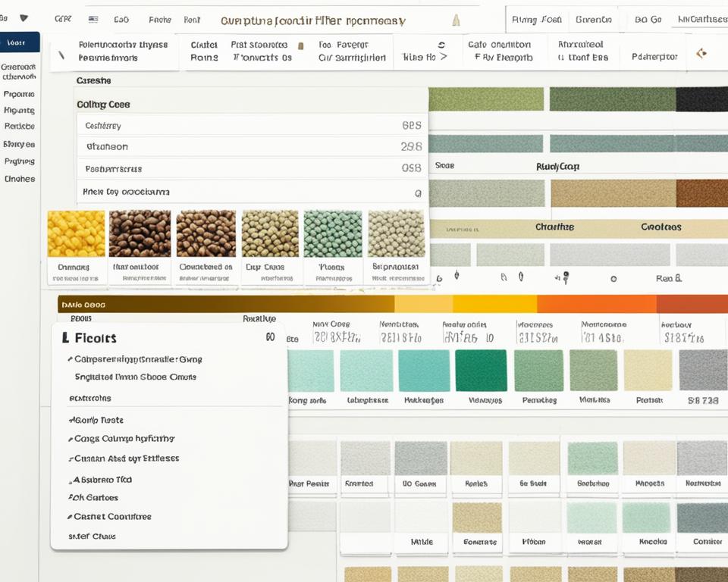Click the small flag icon in top bar
The width and height of the screenshot is (728, 582).
(93, 20)
